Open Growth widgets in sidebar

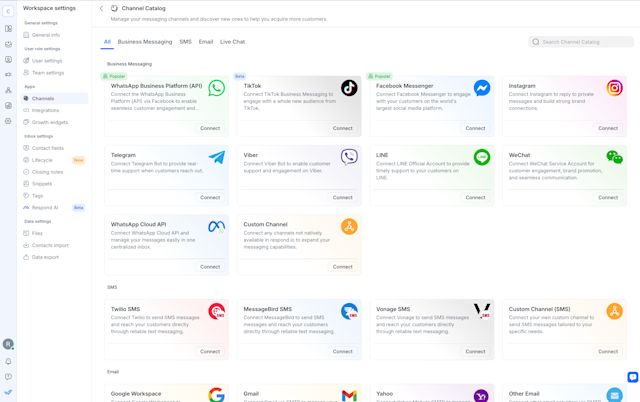54,122
